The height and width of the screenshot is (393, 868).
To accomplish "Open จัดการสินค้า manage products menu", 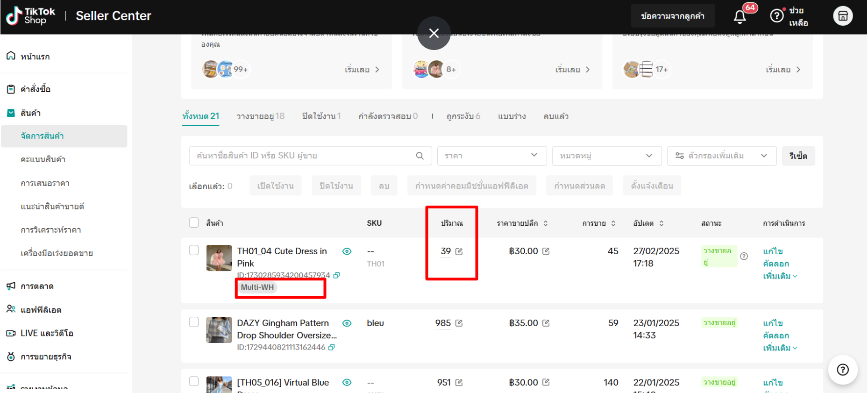I will pyautogui.click(x=64, y=136).
